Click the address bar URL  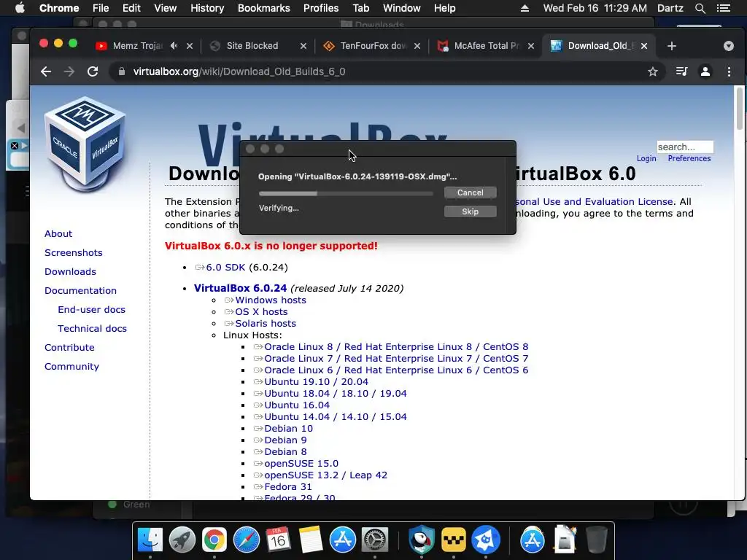coord(239,71)
